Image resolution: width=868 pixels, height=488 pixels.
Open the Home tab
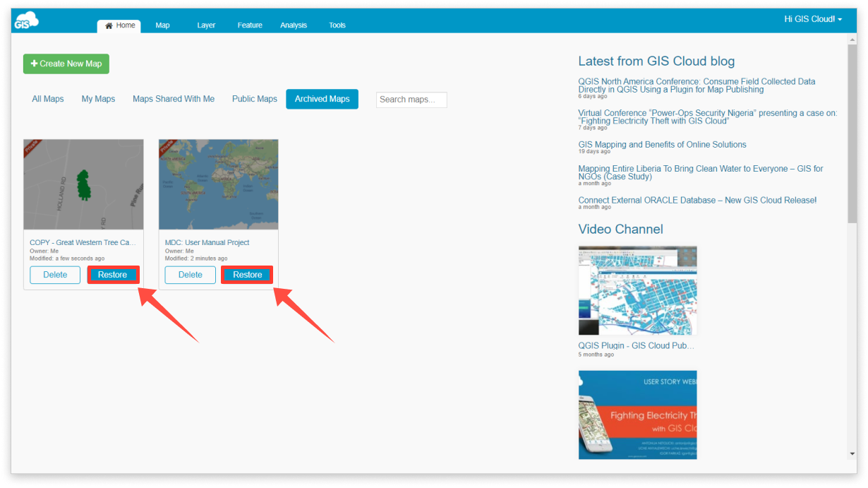pos(119,25)
